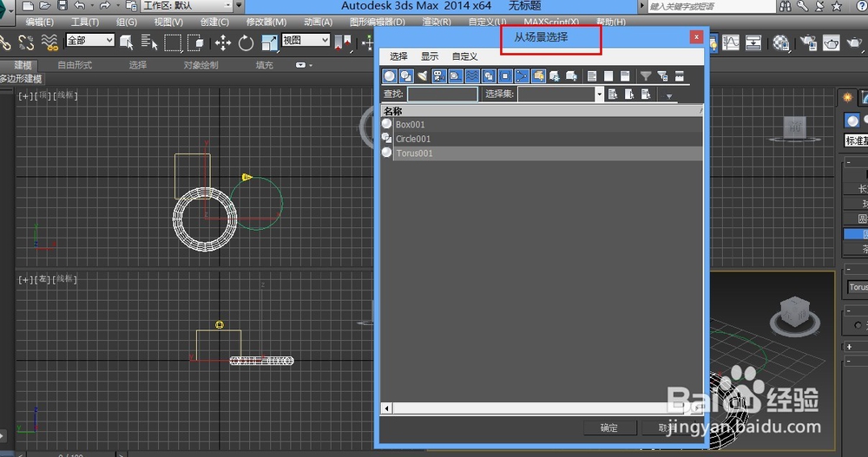Click funnel filter icon in dialog
Image resolution: width=868 pixels, height=457 pixels.
(646, 75)
